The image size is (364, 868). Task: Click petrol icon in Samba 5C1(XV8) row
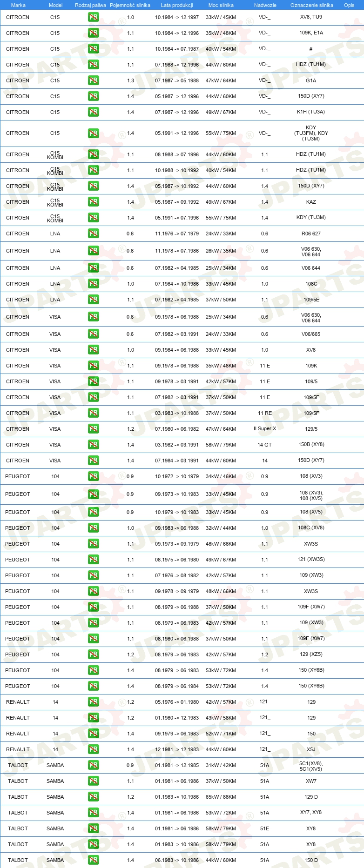93,765
